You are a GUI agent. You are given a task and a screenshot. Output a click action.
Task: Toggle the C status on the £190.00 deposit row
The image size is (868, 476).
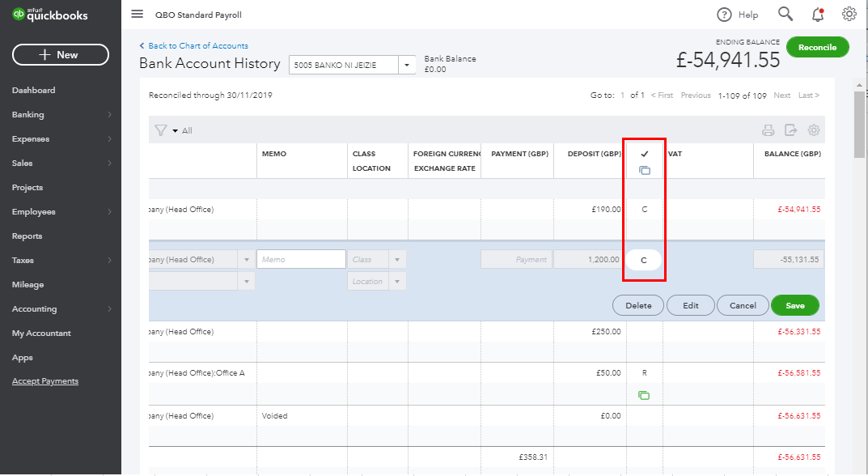[644, 209]
